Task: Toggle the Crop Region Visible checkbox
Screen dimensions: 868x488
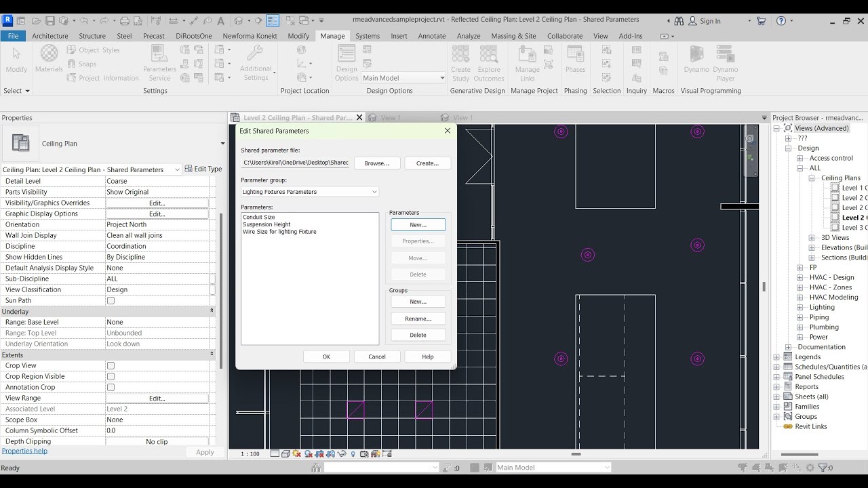Action: [x=111, y=376]
